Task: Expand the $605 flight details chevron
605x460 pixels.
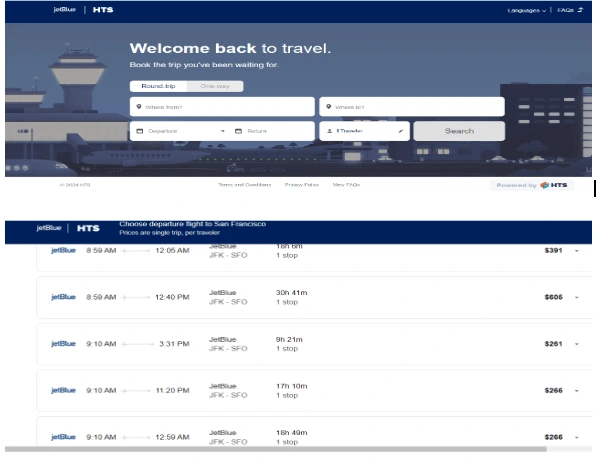Action: pos(577,298)
